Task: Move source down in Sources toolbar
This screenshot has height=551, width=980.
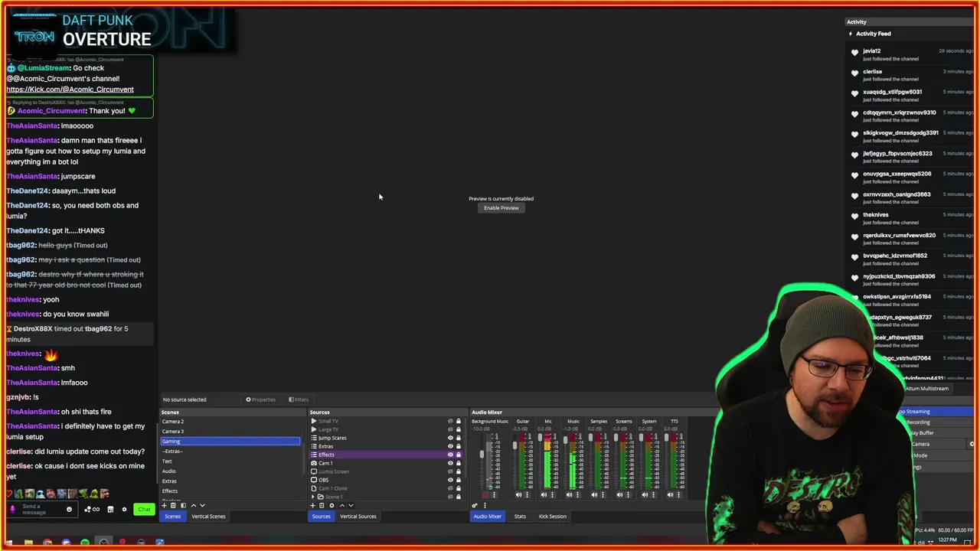Action: coord(351,505)
